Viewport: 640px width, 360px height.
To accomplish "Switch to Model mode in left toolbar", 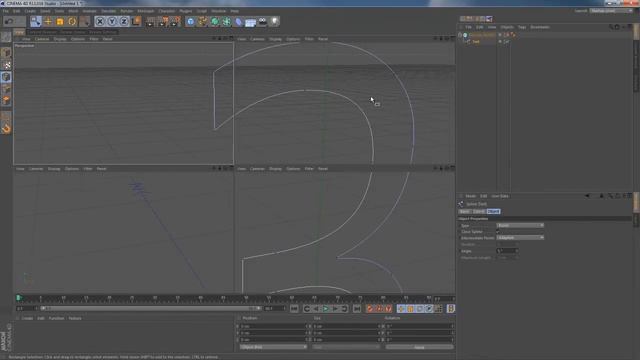I will (6, 53).
